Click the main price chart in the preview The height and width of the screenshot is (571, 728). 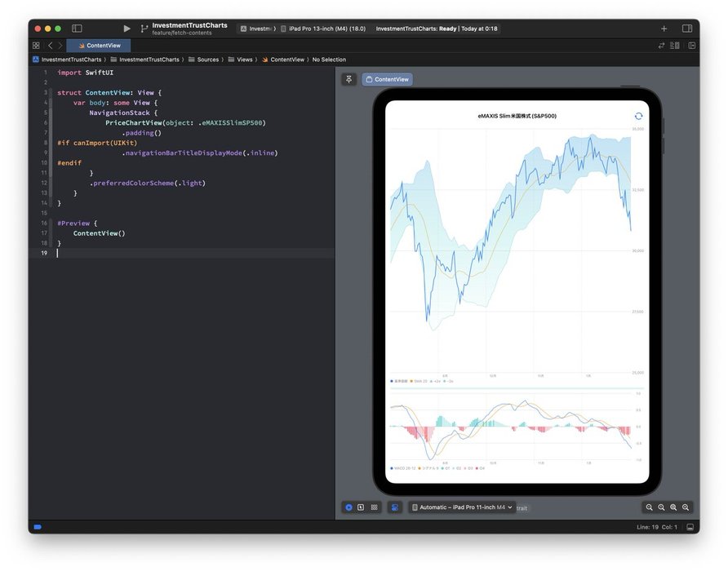click(x=511, y=250)
